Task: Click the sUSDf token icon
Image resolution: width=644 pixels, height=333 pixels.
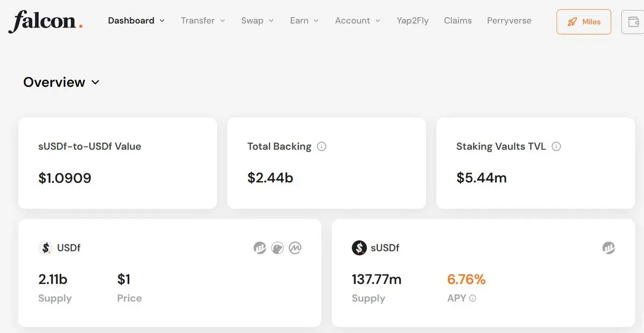Action: (359, 248)
